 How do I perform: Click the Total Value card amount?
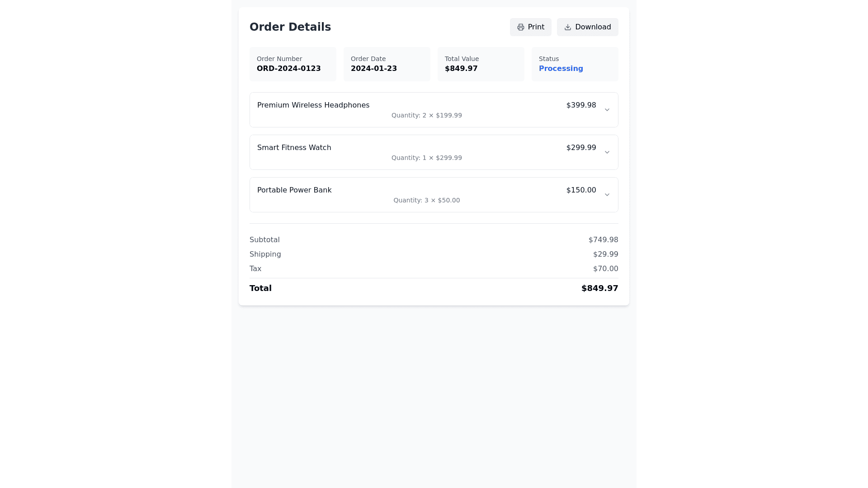[461, 69]
